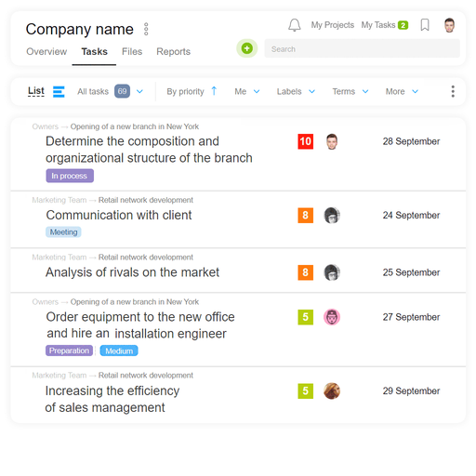Switch to the Reports tab

pos(173,51)
